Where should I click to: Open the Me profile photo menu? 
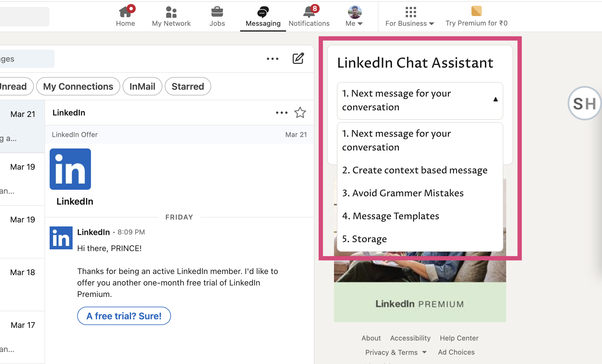(355, 16)
